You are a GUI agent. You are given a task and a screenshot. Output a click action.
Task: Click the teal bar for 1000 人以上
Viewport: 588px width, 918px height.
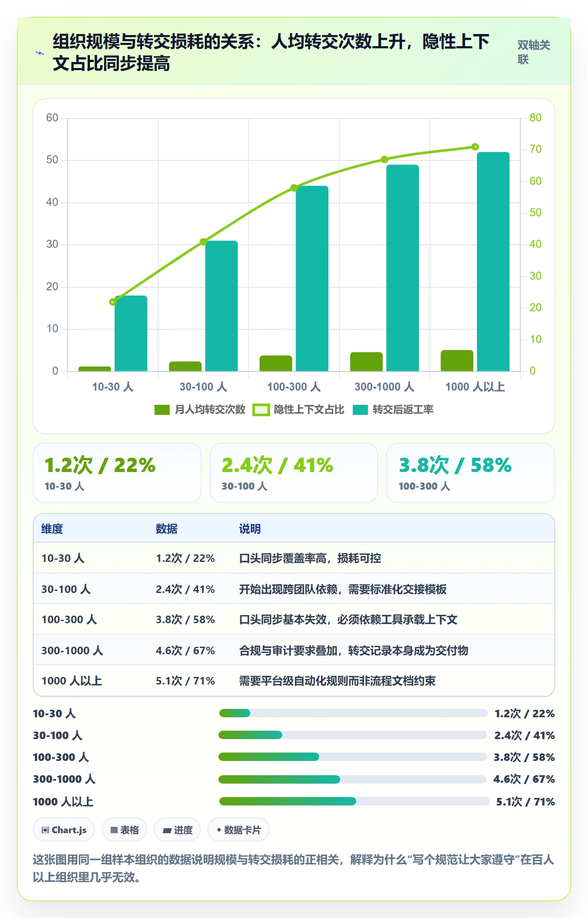[493, 262]
